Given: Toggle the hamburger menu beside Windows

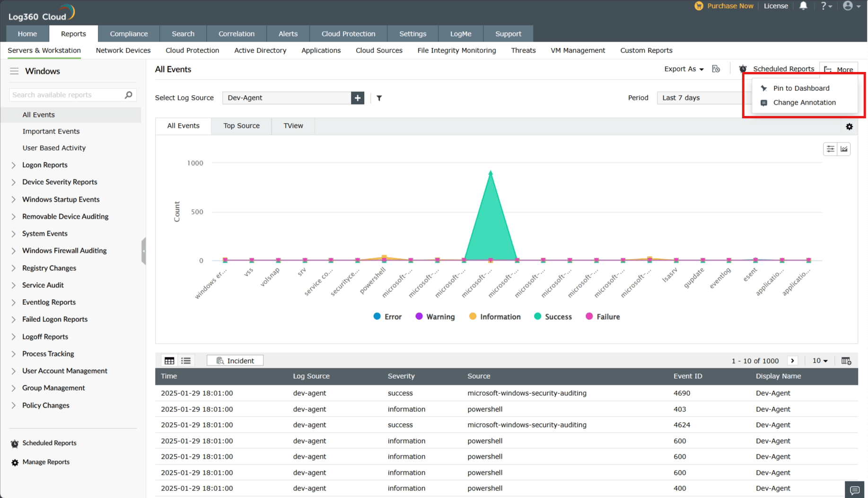Looking at the screenshot, I should (x=14, y=71).
